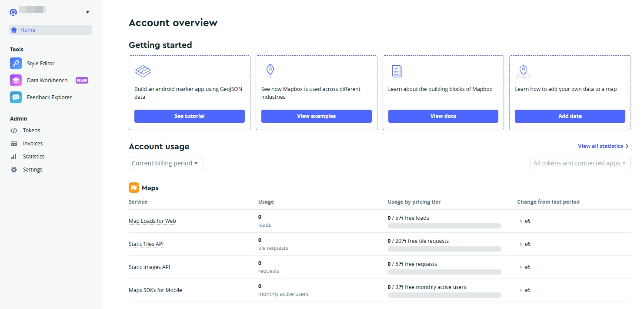Viewport: 644px width, 309px height.
Task: Click the Static Images free requests progress bar
Action: (x=444, y=272)
